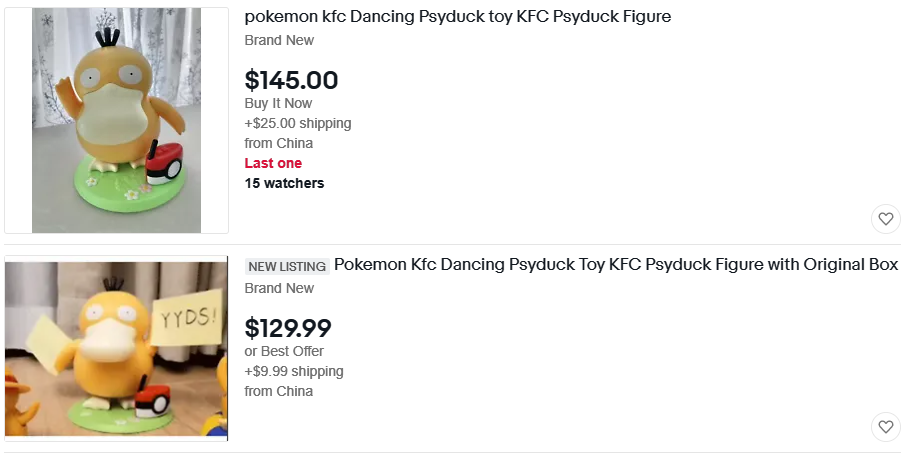Click 'Brand New' under the Original Box listing title

(x=279, y=288)
